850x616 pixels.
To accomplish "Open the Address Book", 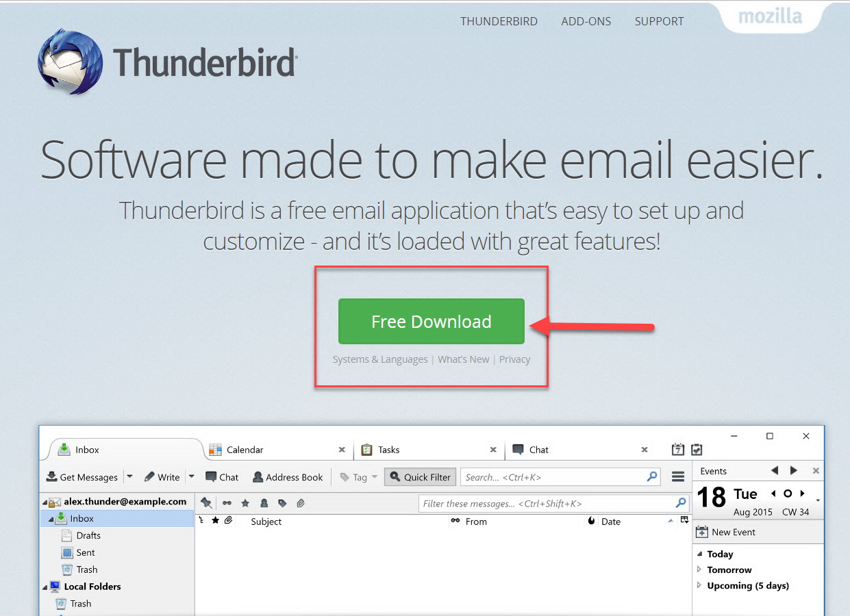I will pos(288,477).
